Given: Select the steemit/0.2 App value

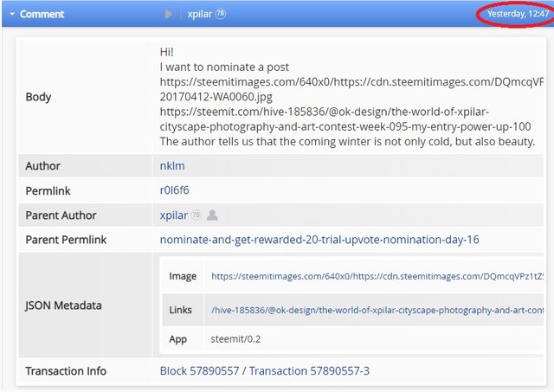Looking at the screenshot, I should point(235,339).
